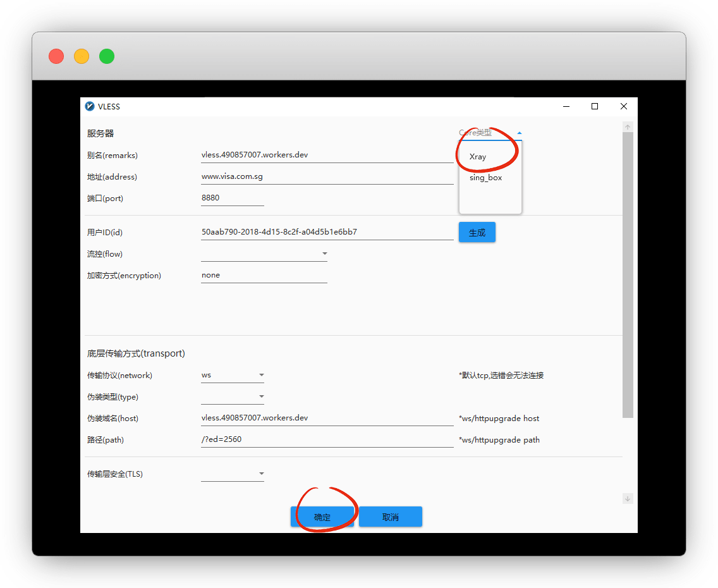Choose sing_box core option
The image size is (718, 588).
(x=486, y=178)
